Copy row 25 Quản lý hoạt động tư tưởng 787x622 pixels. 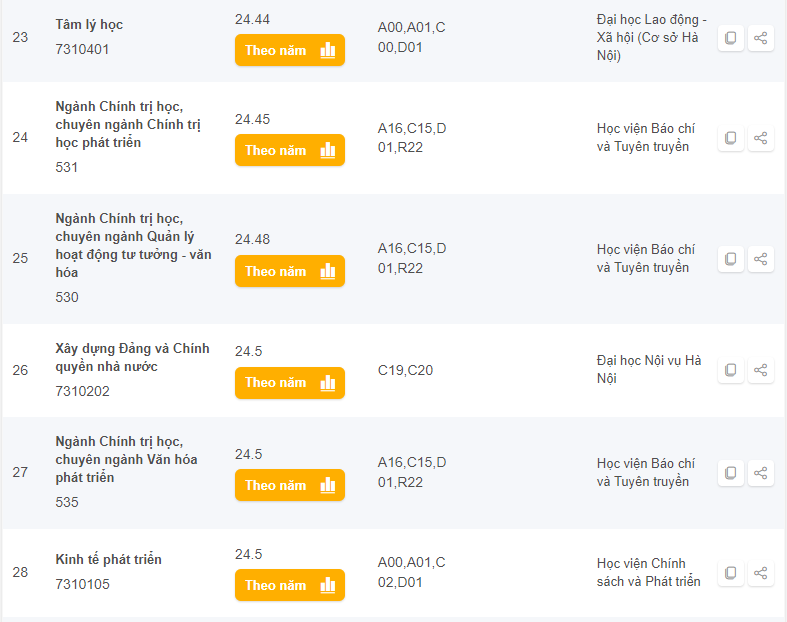click(x=731, y=259)
